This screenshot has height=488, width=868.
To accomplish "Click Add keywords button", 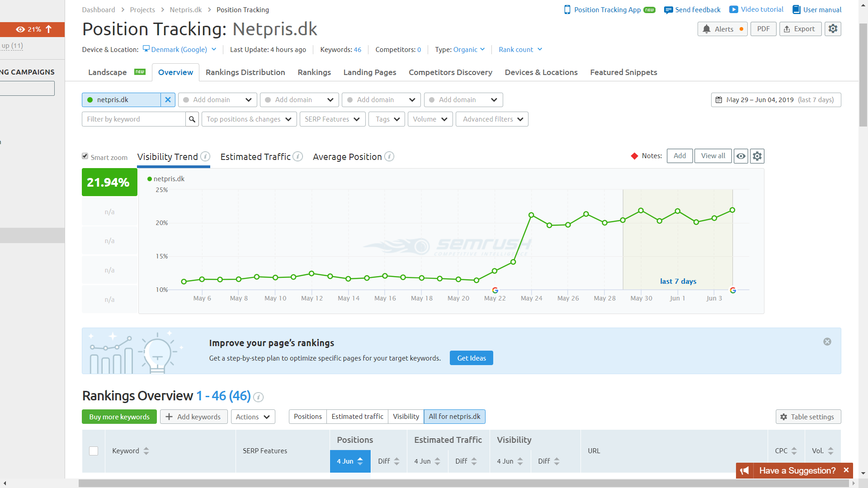I will (193, 417).
